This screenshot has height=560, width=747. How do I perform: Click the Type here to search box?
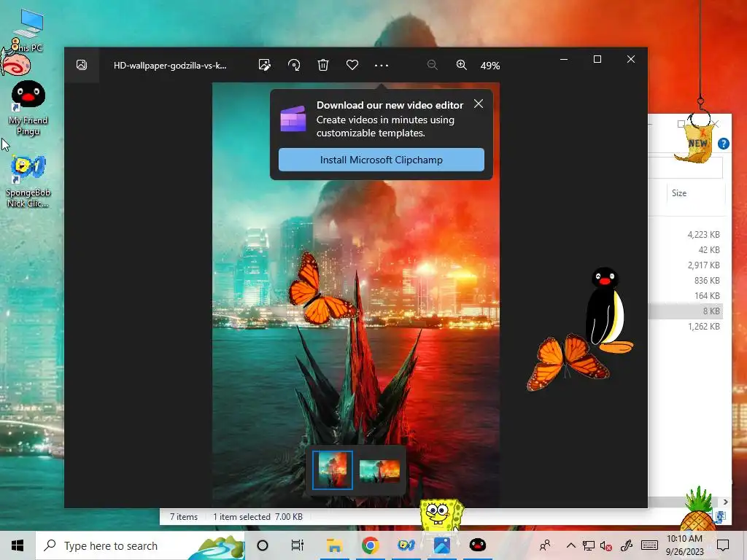click(140, 545)
